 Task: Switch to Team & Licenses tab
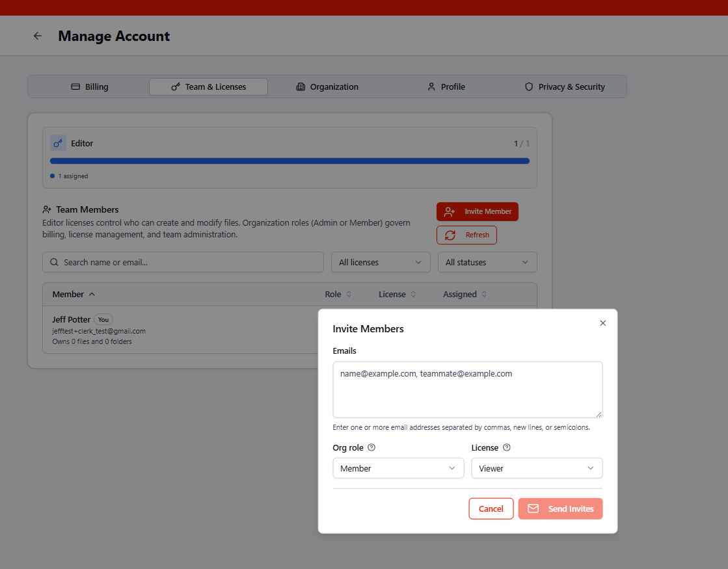[x=208, y=86]
